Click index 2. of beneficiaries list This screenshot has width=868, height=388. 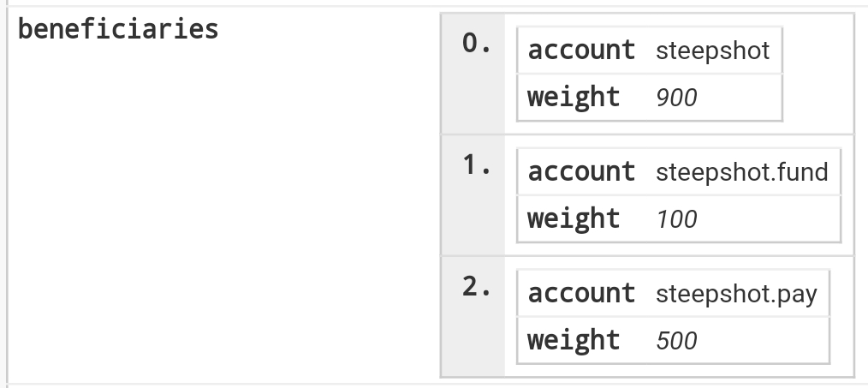point(476,287)
